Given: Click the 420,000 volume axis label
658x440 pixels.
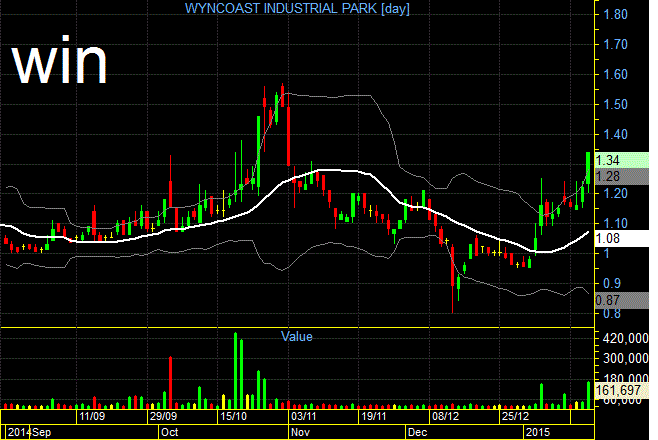Looking at the screenshot, I should pos(625,338).
